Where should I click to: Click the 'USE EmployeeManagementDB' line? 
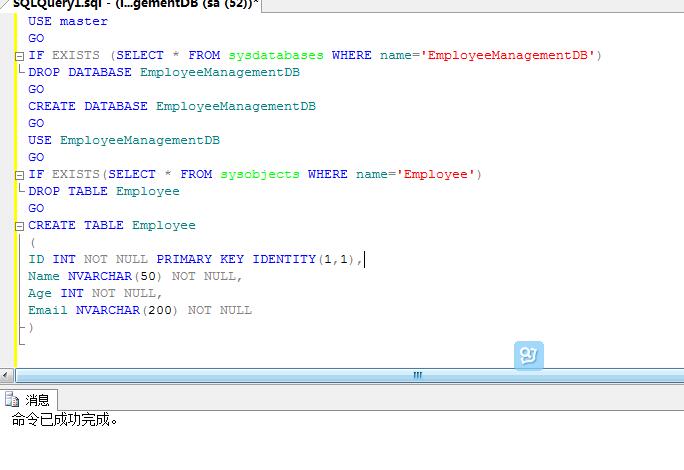tap(124, 141)
